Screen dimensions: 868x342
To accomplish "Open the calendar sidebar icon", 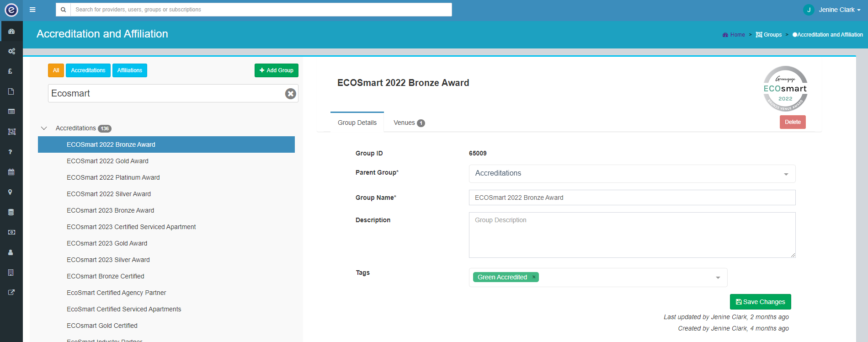I will point(11,172).
